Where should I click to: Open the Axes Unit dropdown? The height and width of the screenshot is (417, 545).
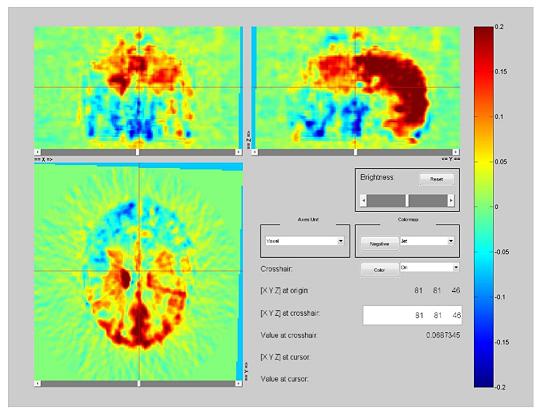pyautogui.click(x=305, y=241)
